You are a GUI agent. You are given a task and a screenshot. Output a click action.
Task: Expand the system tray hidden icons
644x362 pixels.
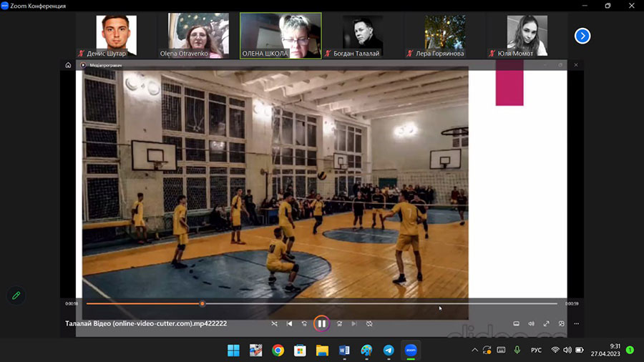[474, 350]
